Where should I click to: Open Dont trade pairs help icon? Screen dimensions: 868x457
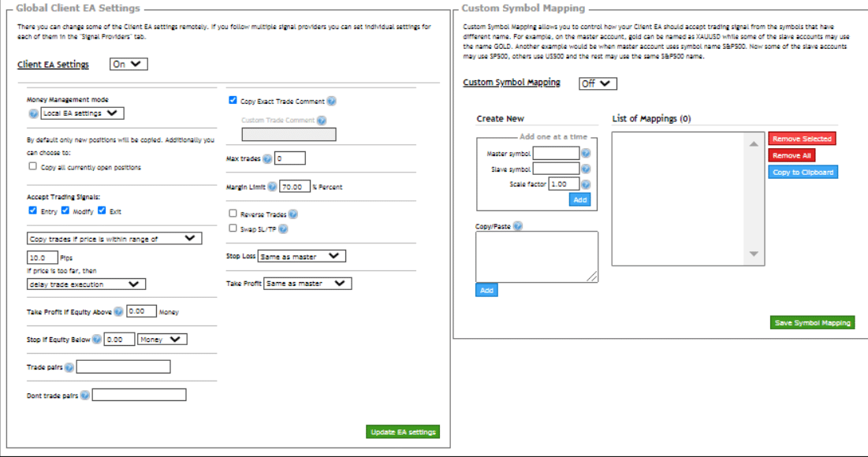(84, 396)
